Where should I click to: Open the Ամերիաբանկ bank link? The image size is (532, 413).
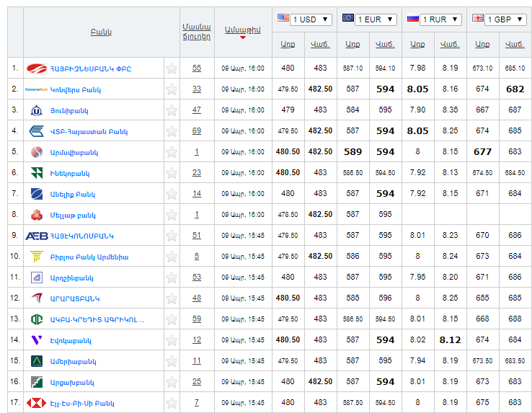point(74,362)
